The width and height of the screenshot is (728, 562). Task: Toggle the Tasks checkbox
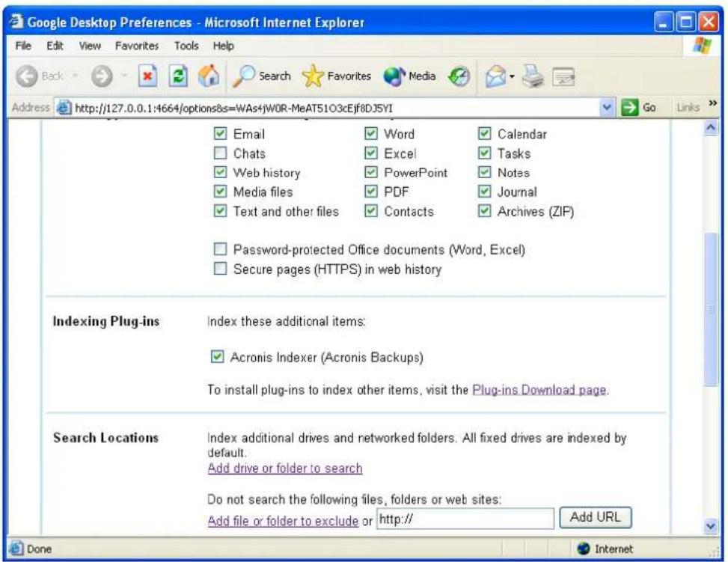tap(484, 153)
